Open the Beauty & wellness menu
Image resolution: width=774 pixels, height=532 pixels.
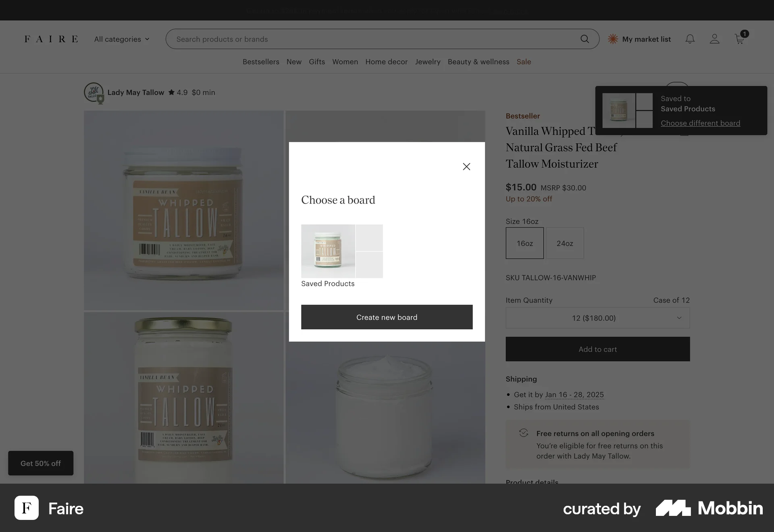point(479,62)
